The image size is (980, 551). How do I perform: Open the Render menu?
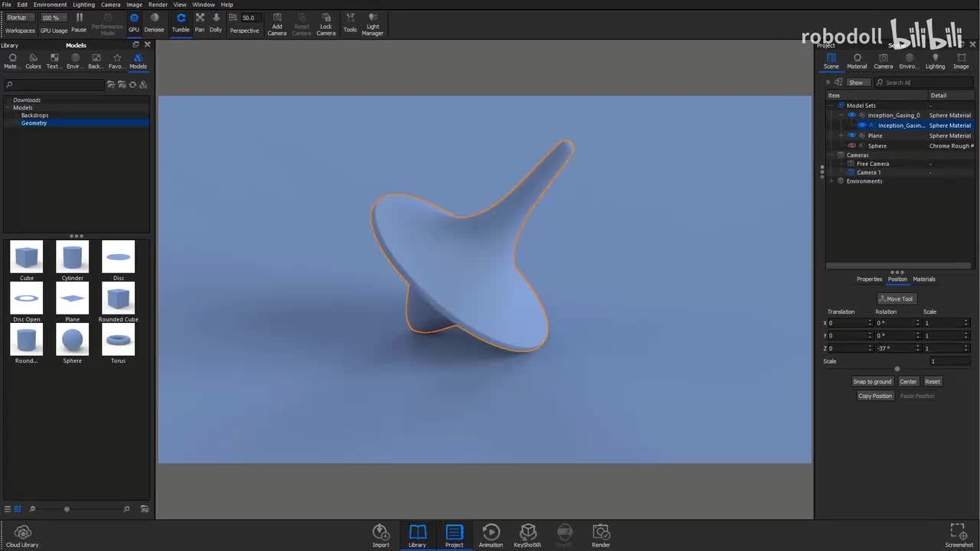tap(158, 5)
